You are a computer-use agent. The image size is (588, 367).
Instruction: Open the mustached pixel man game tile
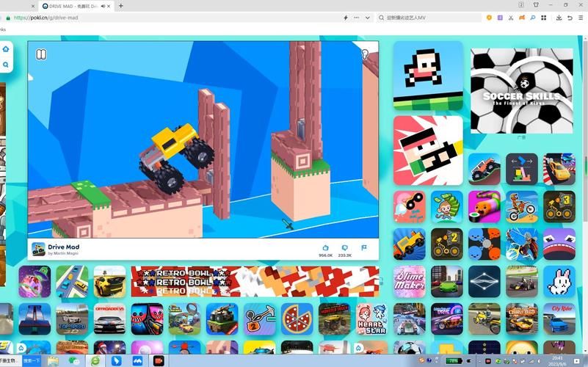coord(428,150)
